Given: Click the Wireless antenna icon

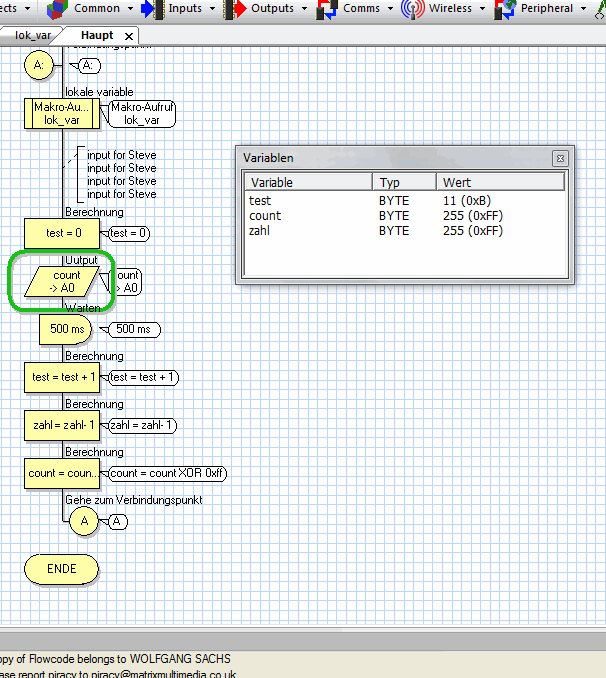Looking at the screenshot, I should click(413, 10).
